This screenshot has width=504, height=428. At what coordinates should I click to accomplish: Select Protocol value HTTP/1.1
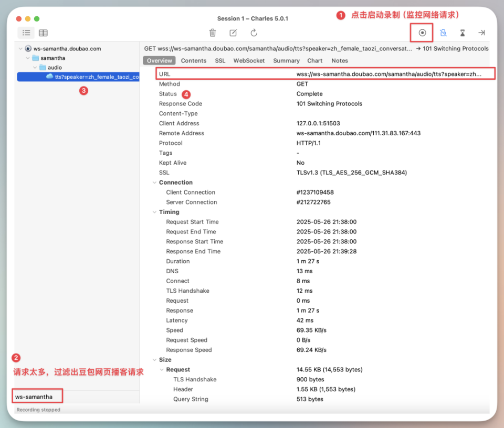point(309,143)
